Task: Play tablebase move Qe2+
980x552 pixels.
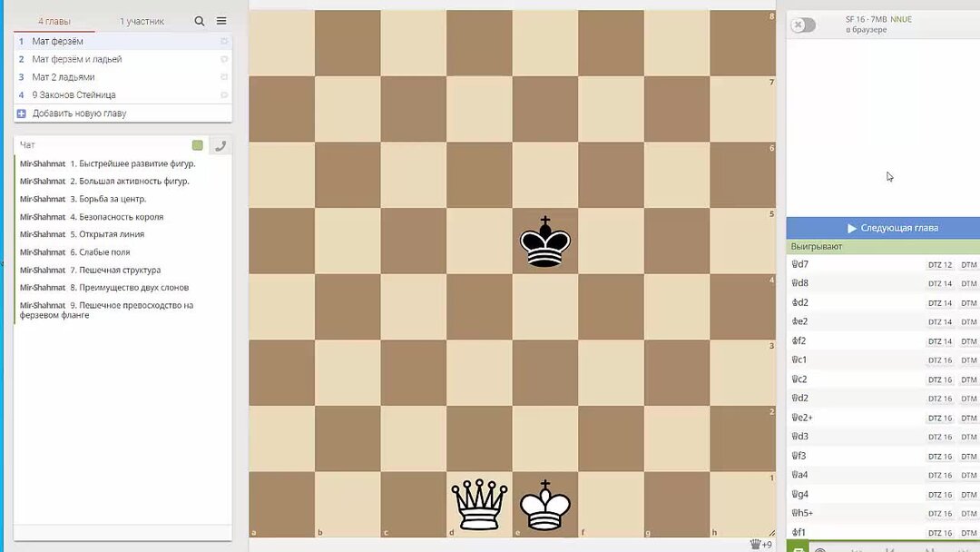Action: coord(883,418)
